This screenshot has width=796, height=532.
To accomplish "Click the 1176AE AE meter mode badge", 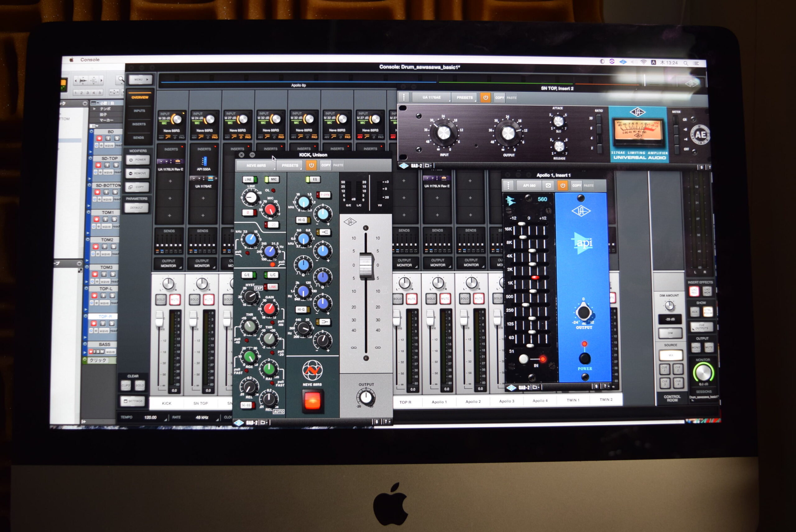I will coord(700,135).
